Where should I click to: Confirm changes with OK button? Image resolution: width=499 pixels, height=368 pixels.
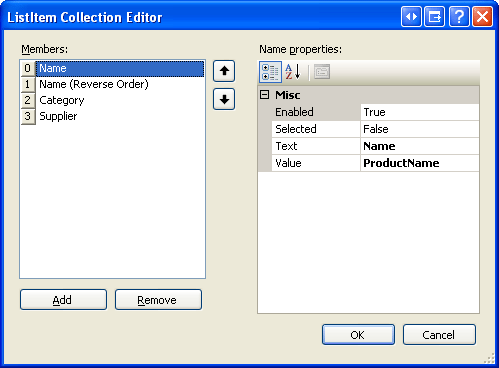click(358, 335)
